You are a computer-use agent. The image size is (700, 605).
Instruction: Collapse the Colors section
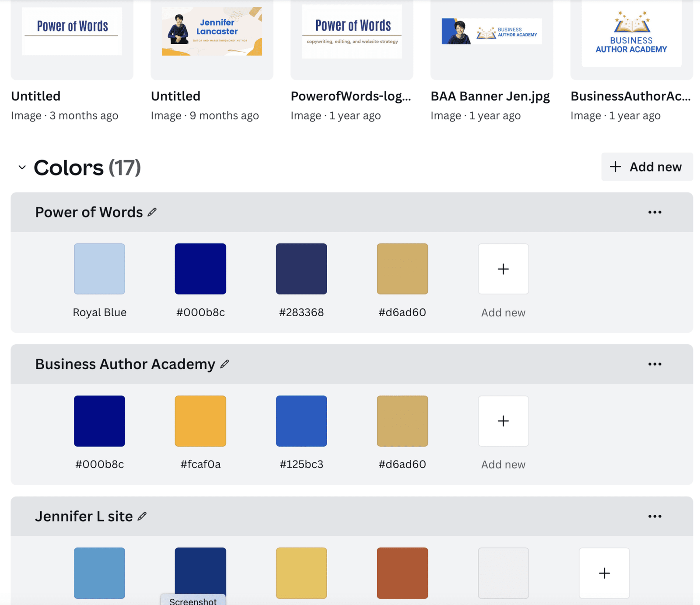[22, 167]
